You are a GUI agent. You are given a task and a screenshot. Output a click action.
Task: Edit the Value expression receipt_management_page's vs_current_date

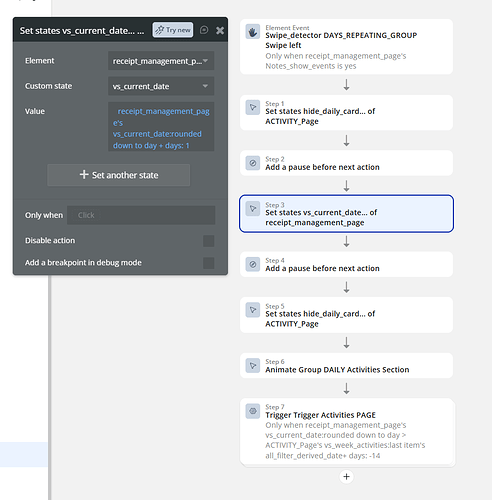(161, 127)
